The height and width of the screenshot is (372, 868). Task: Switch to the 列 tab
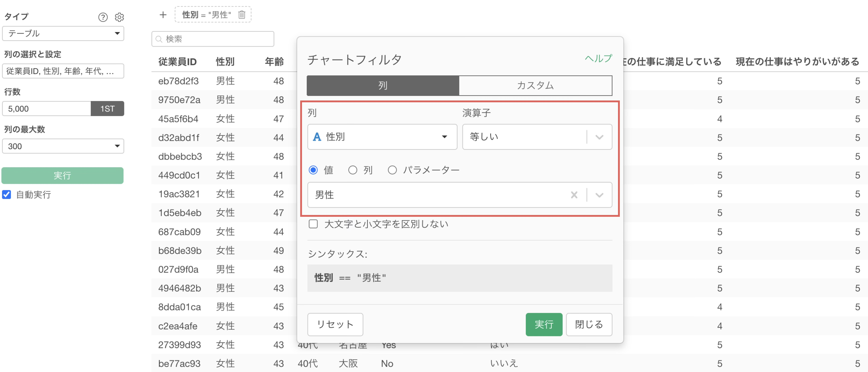click(382, 85)
